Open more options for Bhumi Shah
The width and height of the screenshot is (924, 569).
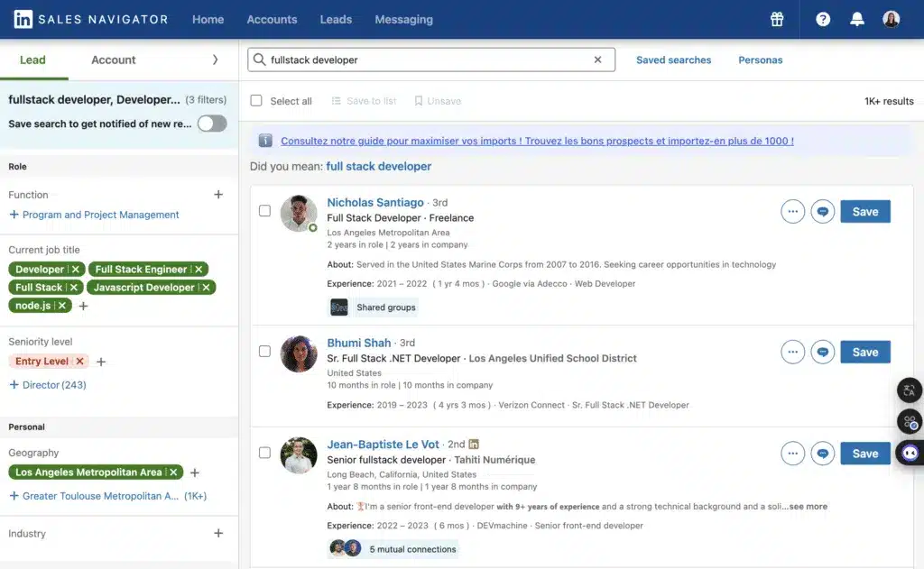point(792,352)
